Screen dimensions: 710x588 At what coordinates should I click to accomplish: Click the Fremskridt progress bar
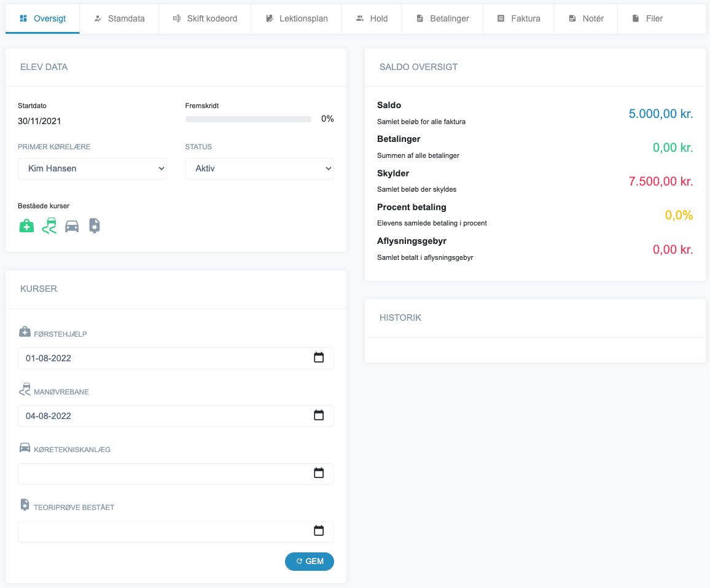(248, 119)
